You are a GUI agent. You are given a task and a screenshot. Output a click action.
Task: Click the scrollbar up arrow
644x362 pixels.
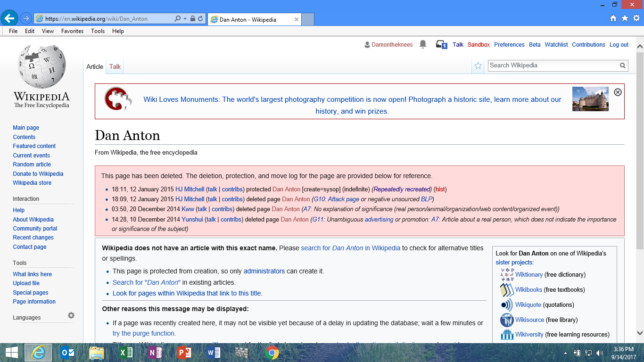click(x=640, y=46)
